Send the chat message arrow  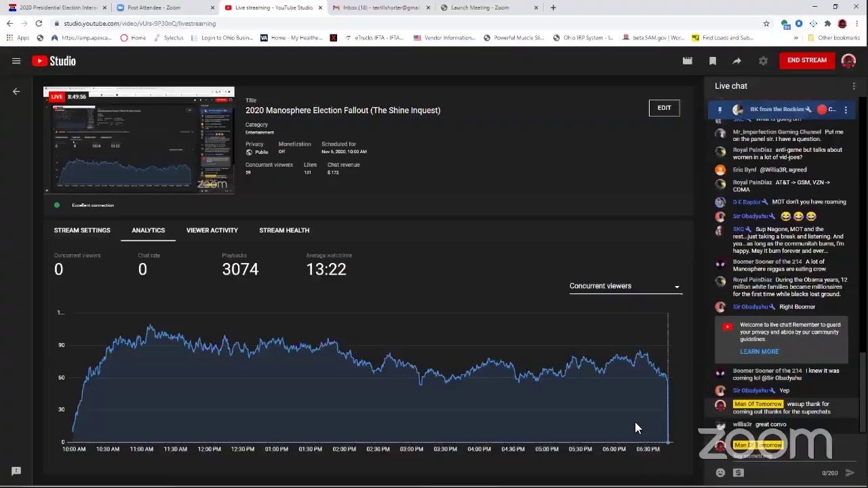[850, 473]
